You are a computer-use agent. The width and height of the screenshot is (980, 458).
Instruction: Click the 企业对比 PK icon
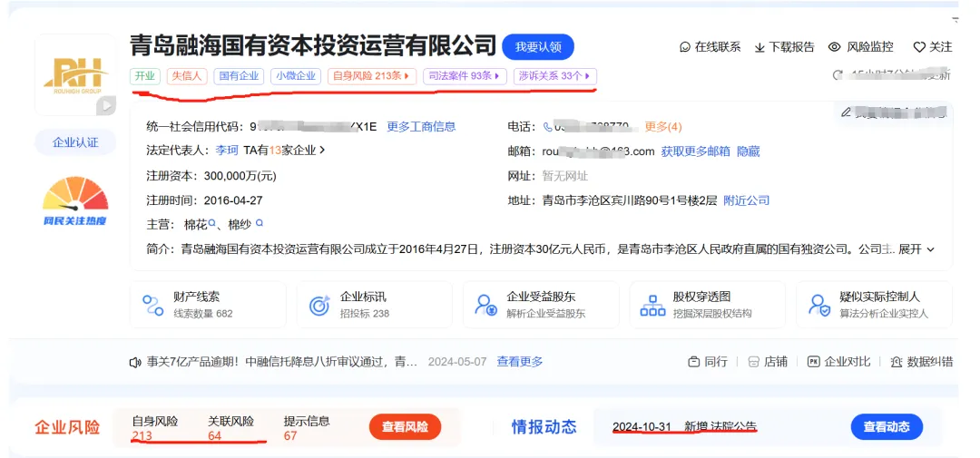813,362
